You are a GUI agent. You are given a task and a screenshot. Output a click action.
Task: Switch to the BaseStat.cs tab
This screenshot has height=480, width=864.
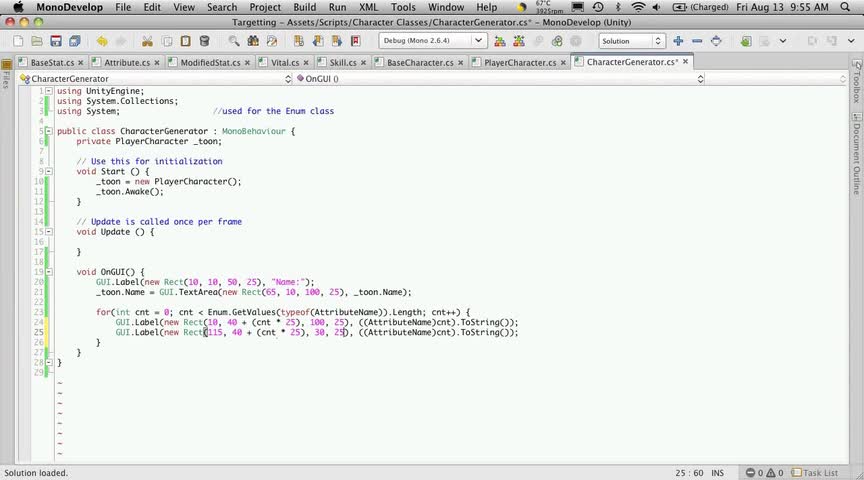[x=51, y=62]
